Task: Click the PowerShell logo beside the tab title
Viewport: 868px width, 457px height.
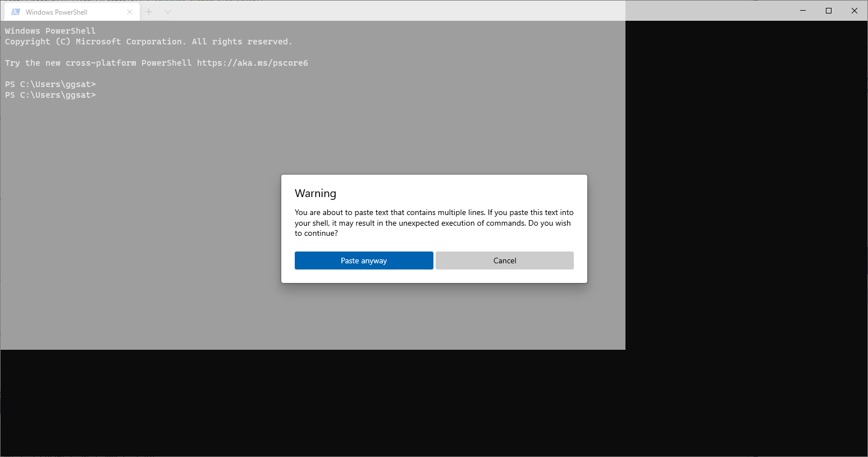Action: [17, 11]
